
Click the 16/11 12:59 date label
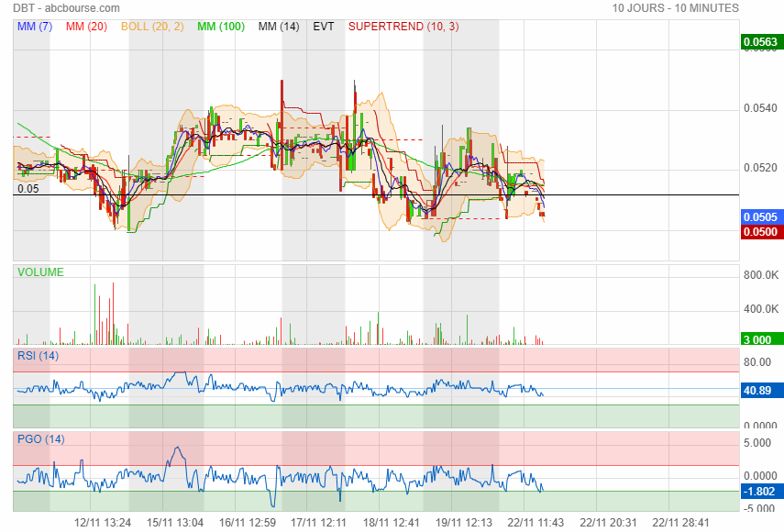pyautogui.click(x=248, y=523)
